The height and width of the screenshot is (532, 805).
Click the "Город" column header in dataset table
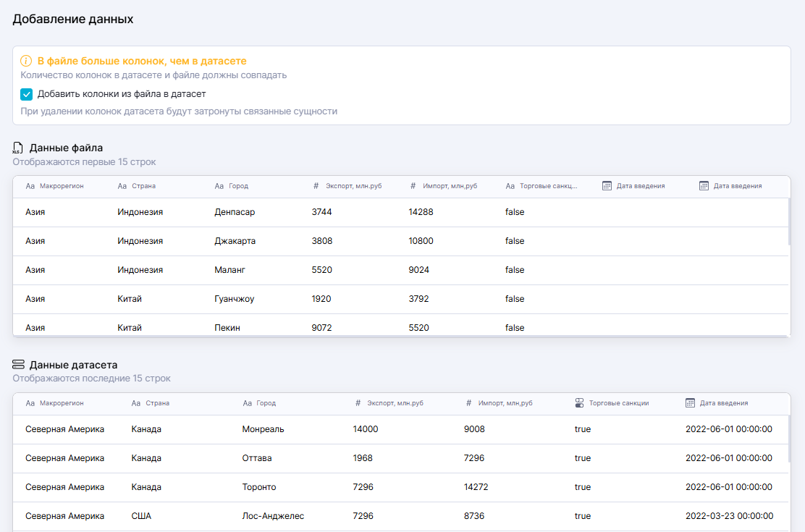pos(266,403)
